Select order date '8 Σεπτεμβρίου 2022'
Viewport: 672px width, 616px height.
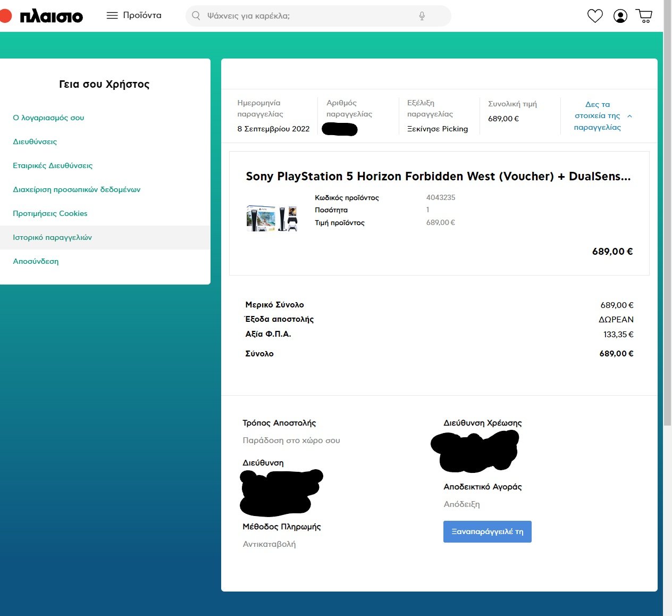(273, 129)
